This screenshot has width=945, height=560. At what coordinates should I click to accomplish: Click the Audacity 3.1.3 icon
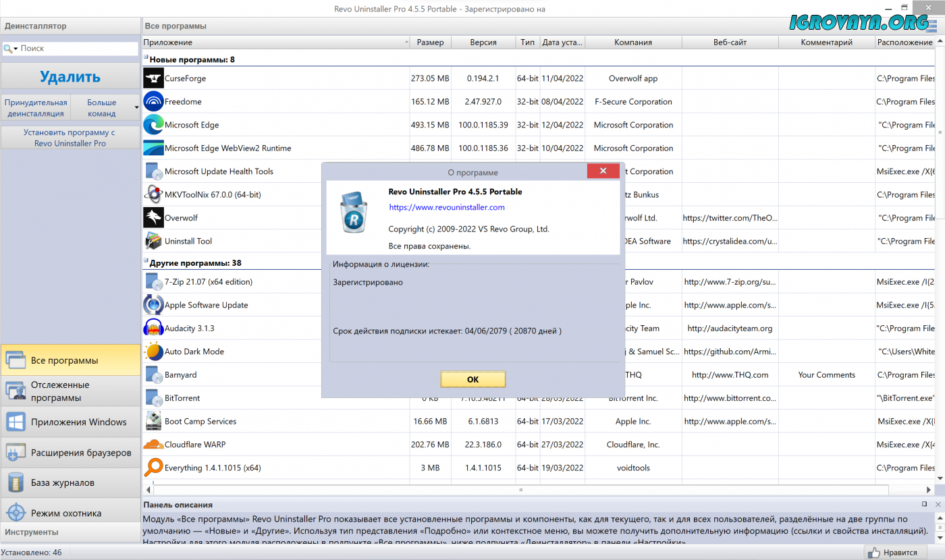click(x=153, y=329)
